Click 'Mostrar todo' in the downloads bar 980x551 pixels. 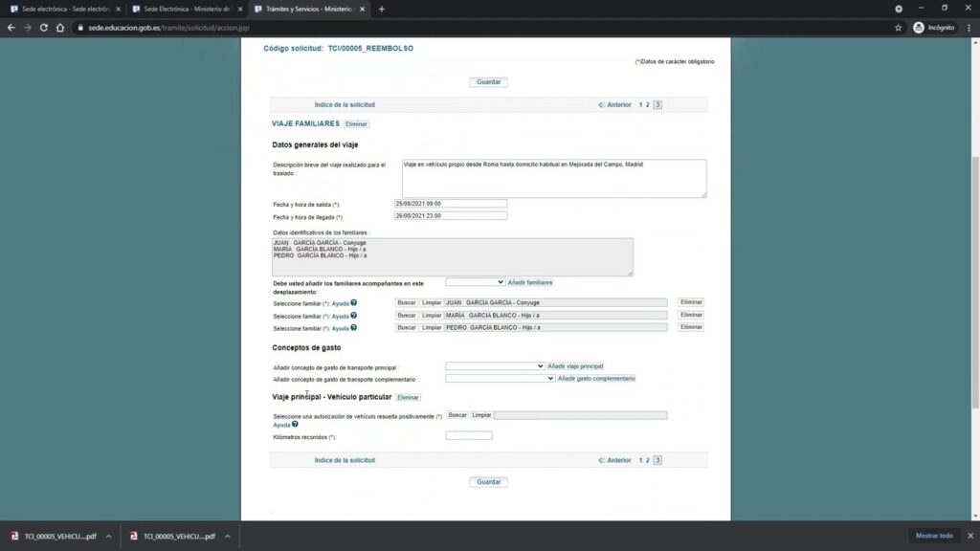(x=934, y=536)
